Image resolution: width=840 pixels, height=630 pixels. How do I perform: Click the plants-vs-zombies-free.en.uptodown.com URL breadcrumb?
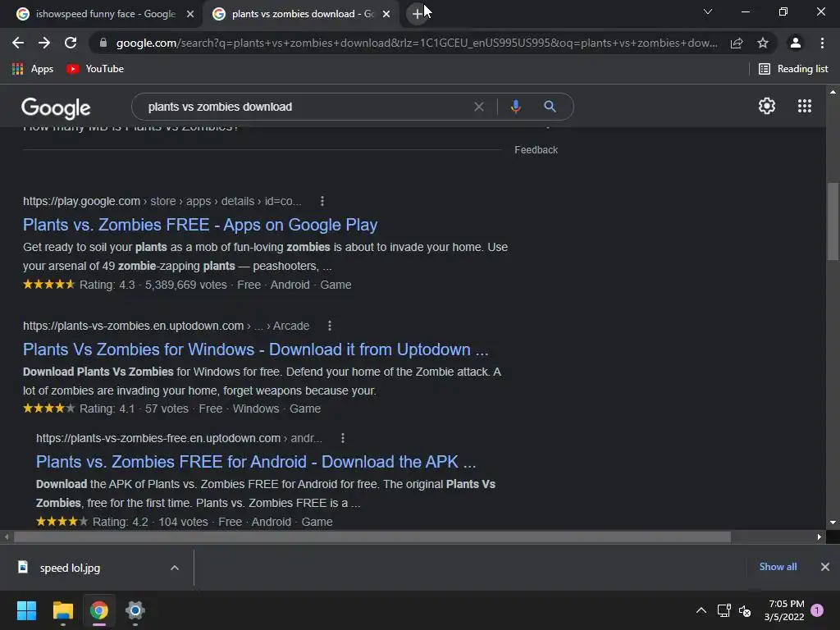[179, 438]
